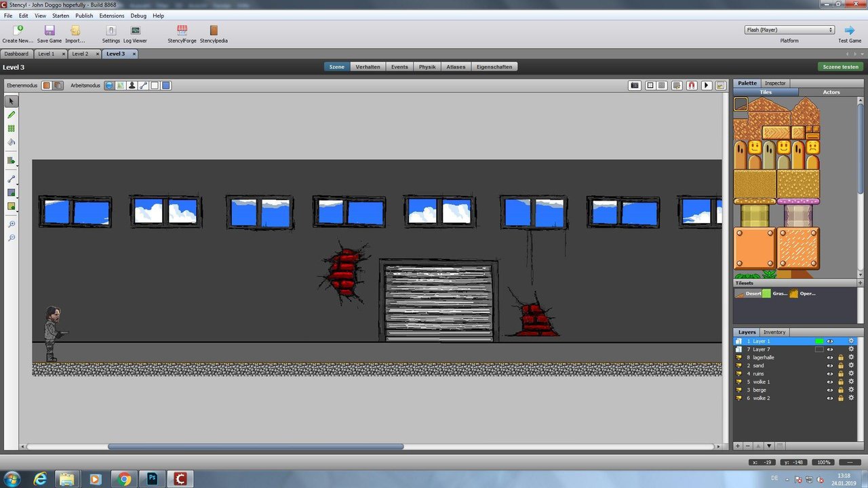Click Create New toolbar icon
The width and height of the screenshot is (868, 488).
click(x=18, y=34)
